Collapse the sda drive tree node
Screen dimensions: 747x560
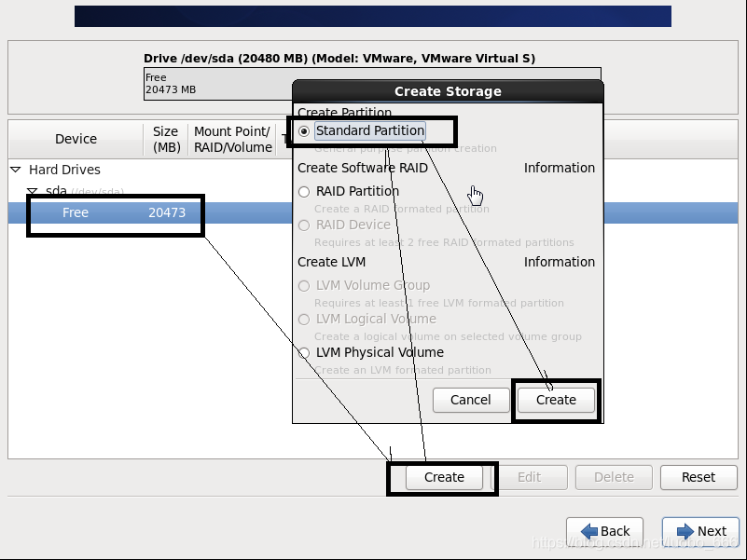[x=33, y=191]
